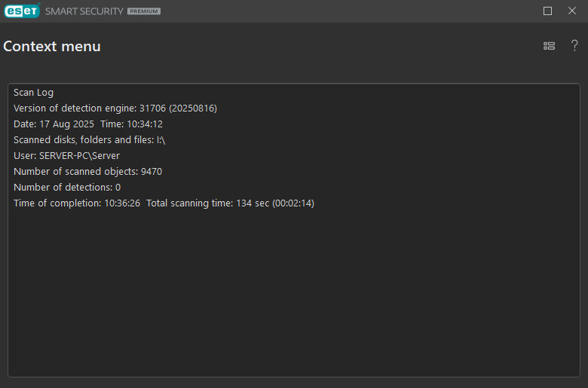Screen dimensions: 588x388
Task: Click the scanned path I:\ value
Action: pos(161,140)
